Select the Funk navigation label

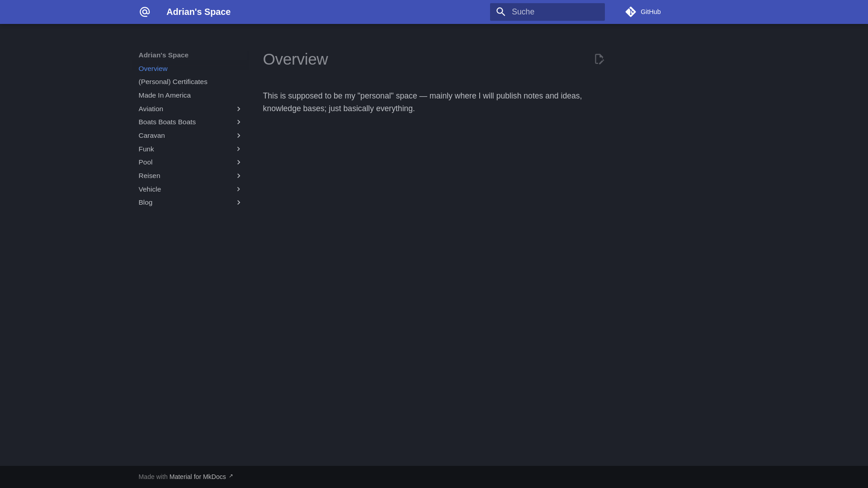[x=146, y=149]
